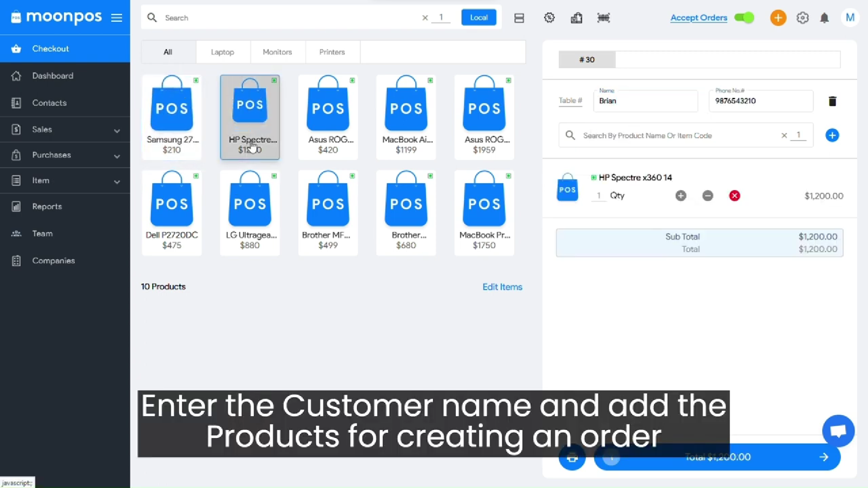Click the customer Name field

coord(646,101)
